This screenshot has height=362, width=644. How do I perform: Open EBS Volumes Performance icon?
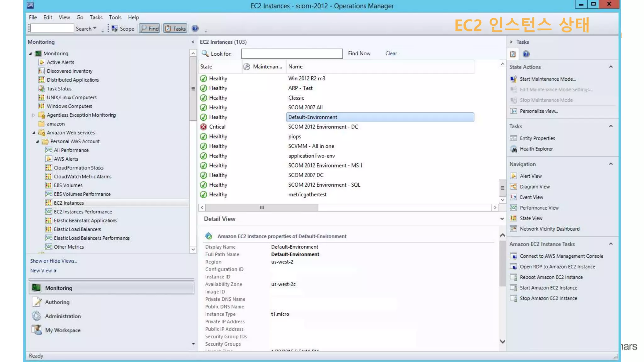click(48, 194)
